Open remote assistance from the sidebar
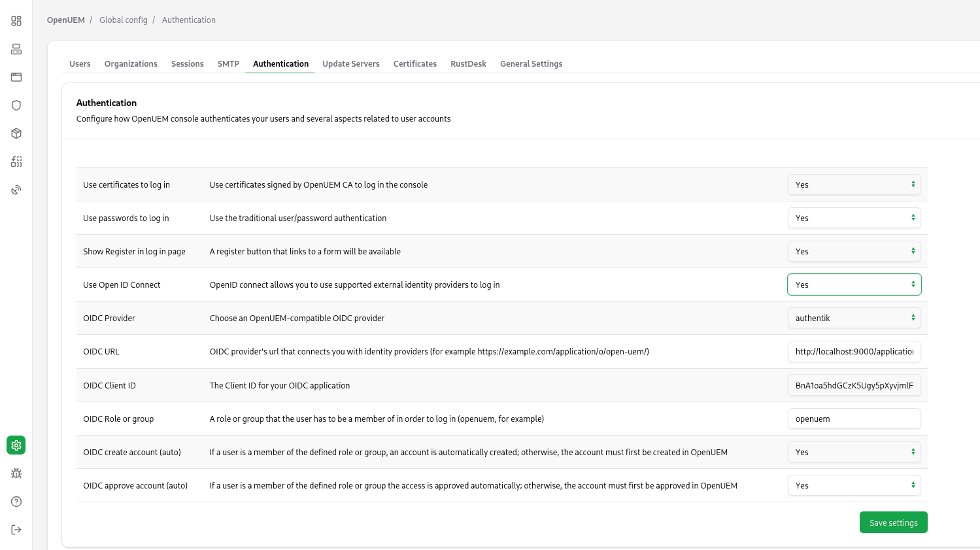 [x=16, y=189]
